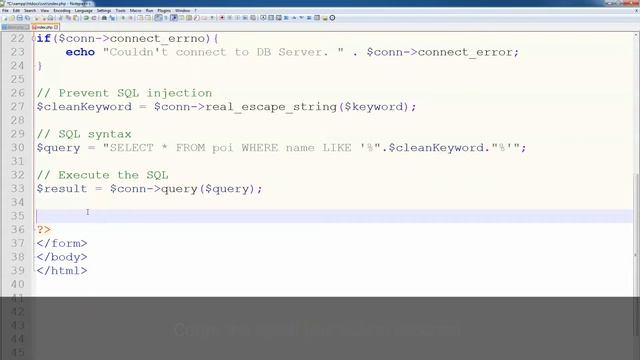Open the Window menu

tap(182, 11)
